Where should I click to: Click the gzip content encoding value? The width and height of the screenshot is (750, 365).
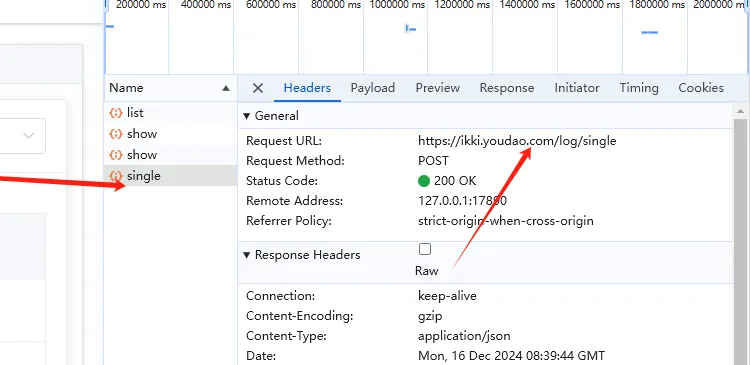(x=430, y=316)
